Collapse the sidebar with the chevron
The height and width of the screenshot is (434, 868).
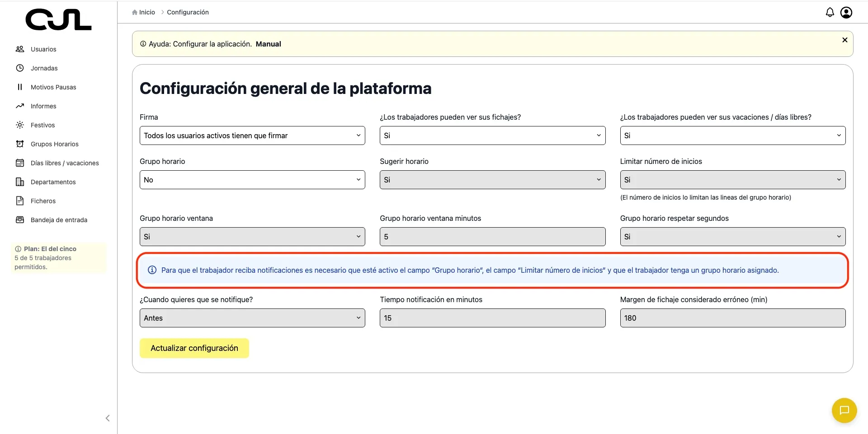[x=108, y=418]
